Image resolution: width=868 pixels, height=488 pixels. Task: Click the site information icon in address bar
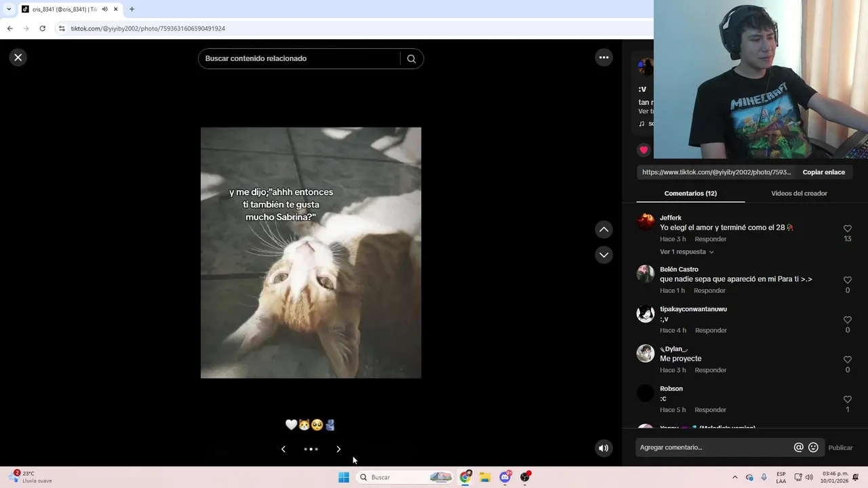tap(62, 28)
